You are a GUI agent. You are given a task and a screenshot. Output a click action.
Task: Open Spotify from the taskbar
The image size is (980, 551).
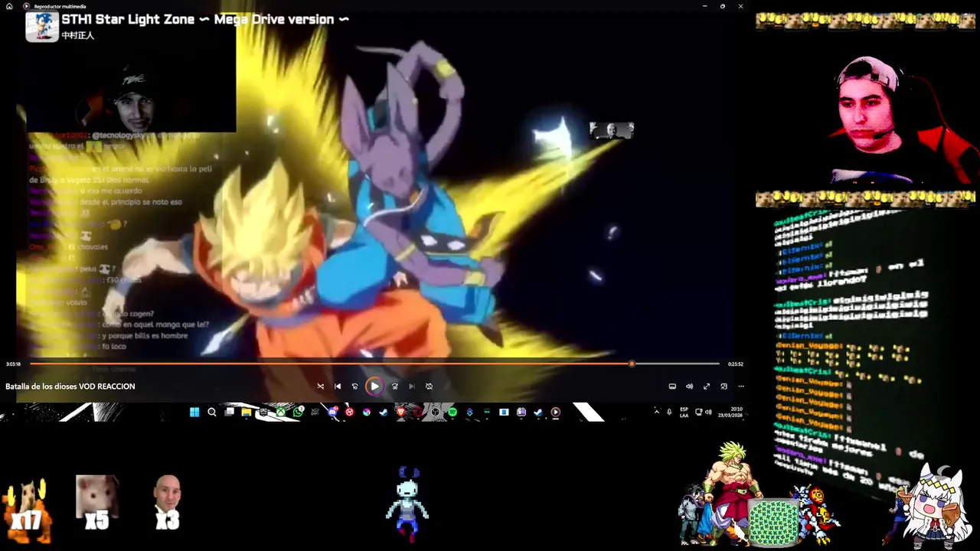pyautogui.click(x=452, y=412)
